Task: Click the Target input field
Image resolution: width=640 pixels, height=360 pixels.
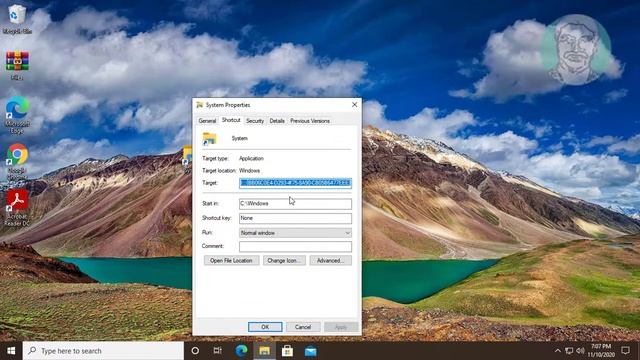Action: 295,183
